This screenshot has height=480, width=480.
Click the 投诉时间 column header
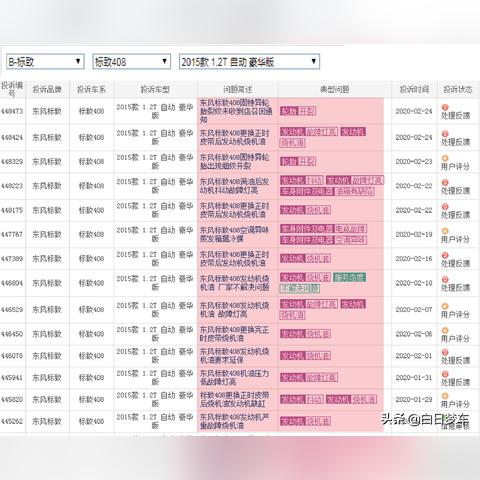tap(414, 89)
